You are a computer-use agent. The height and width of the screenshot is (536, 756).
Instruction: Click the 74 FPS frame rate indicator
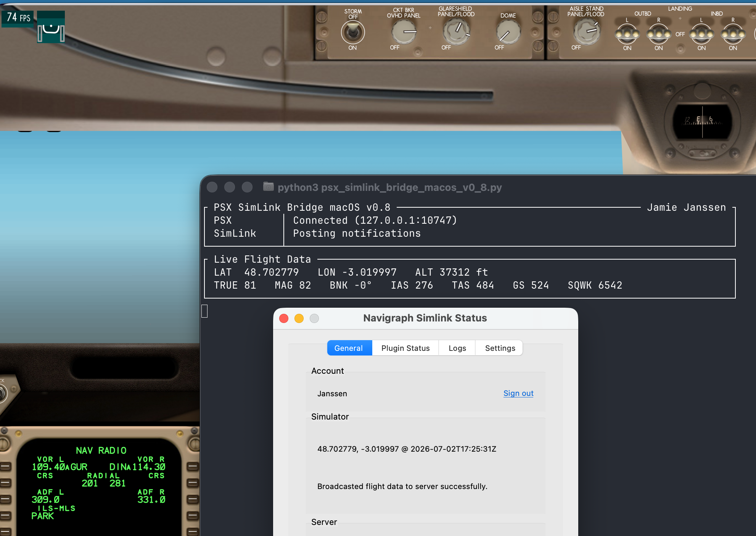coord(18,18)
